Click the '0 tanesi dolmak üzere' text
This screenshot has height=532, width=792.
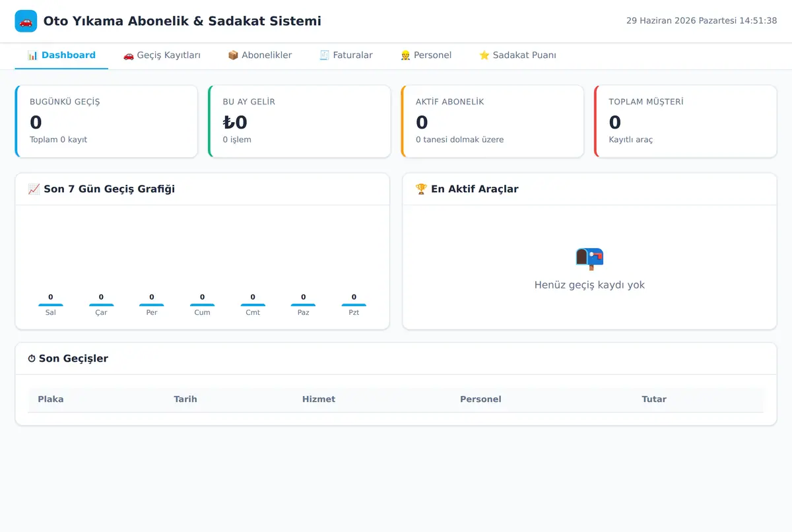(x=459, y=140)
